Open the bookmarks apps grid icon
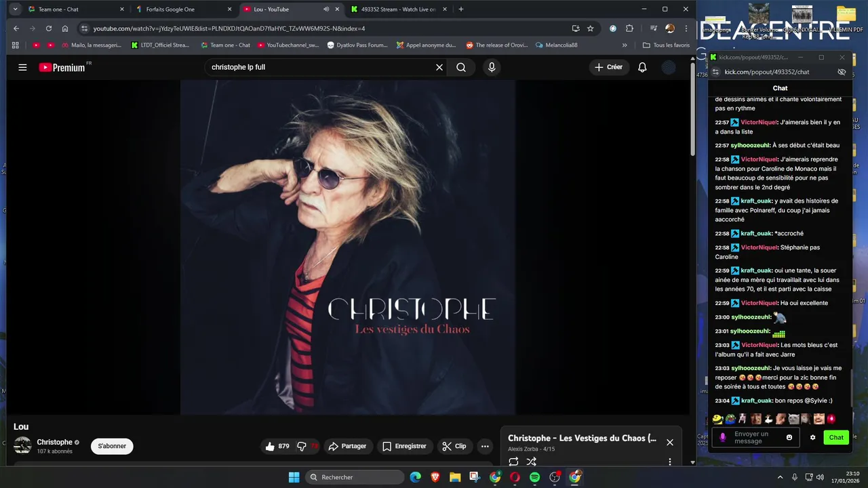Viewport: 868px width, 488px height. pyautogui.click(x=16, y=45)
